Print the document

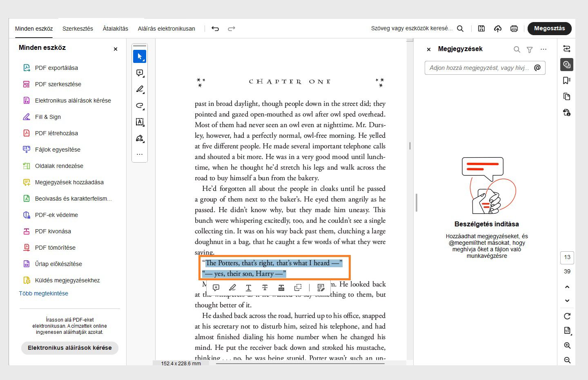514,29
